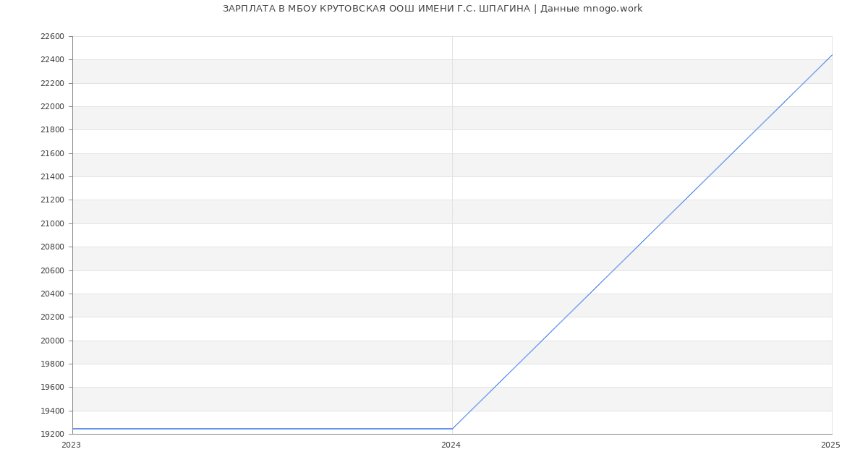Click the 20000 y-axis tick label
This screenshot has height=470, width=868.
[52, 341]
